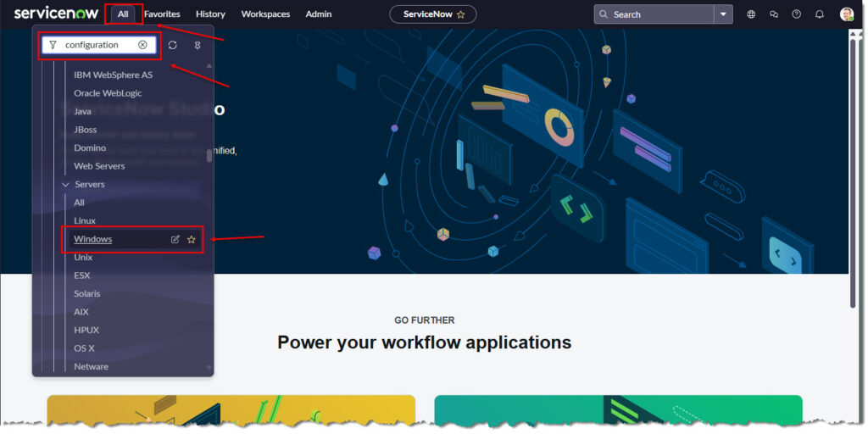Open the globe scope picker icon
Viewport: 868px width, 434px height.
(x=751, y=14)
